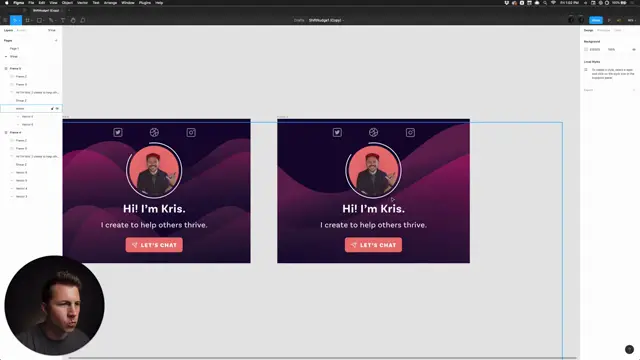Screen dimensions: 640x360
Task: Select the Hand tool
Action: [73, 20]
